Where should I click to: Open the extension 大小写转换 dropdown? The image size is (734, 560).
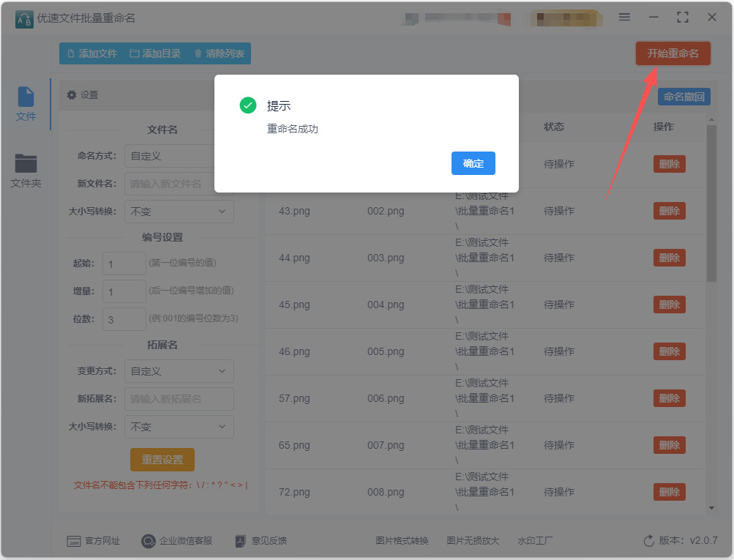(179, 427)
